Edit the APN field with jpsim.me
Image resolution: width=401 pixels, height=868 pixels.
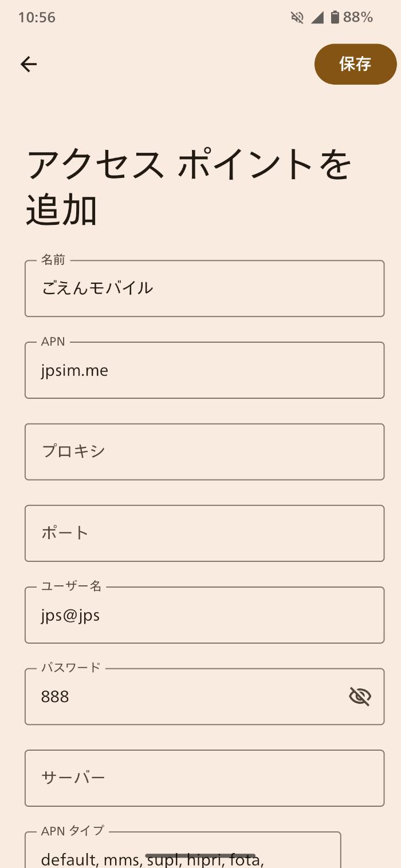pyautogui.click(x=204, y=370)
